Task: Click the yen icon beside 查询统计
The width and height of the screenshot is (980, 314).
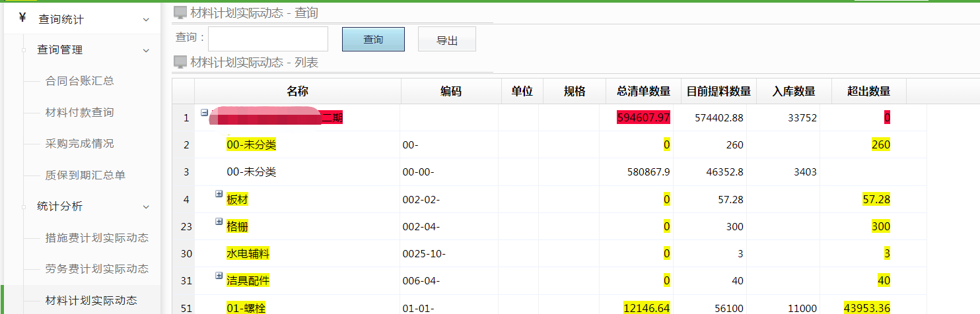Action: (22, 18)
